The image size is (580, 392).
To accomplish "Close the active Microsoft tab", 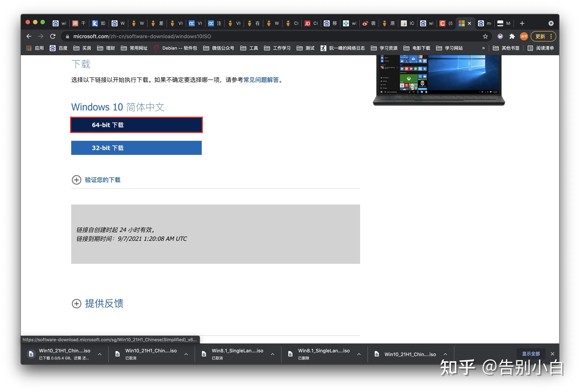I will pos(469,24).
